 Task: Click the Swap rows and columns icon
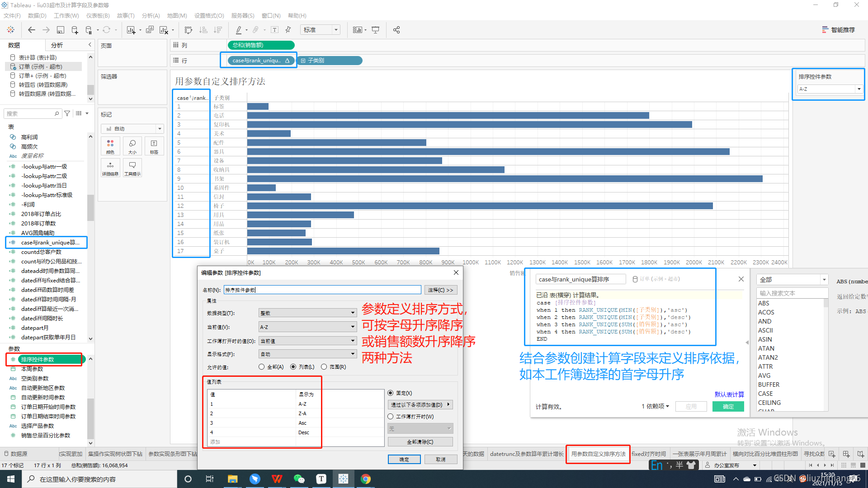[189, 30]
